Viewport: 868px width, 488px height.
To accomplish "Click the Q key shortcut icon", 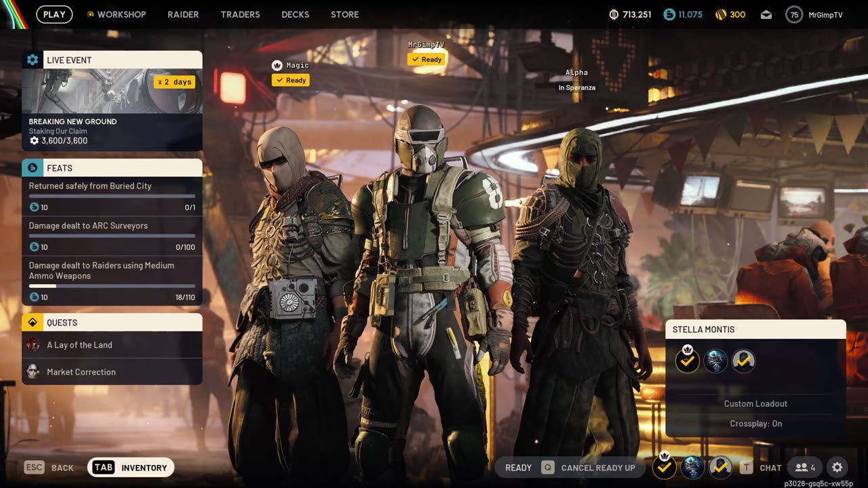I will tap(548, 468).
